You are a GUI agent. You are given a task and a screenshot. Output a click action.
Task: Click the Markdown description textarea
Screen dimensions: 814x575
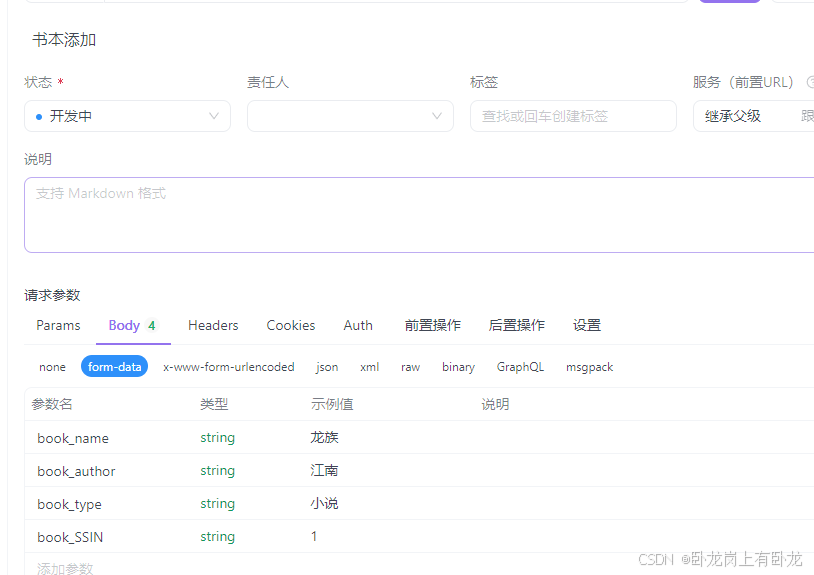click(x=419, y=215)
